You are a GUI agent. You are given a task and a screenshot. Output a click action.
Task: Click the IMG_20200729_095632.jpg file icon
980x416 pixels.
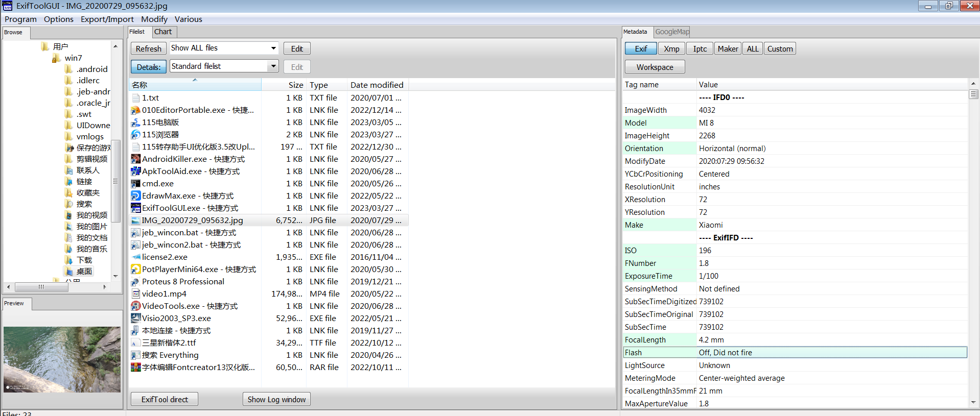coord(135,221)
